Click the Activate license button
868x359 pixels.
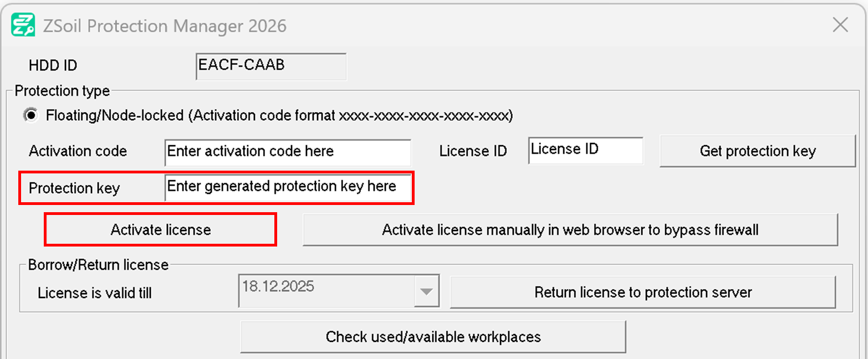[x=160, y=229]
